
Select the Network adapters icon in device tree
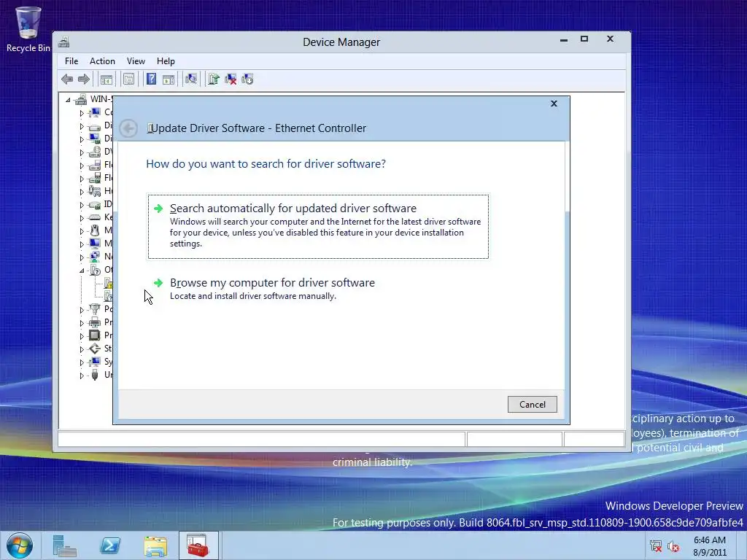[x=95, y=257]
